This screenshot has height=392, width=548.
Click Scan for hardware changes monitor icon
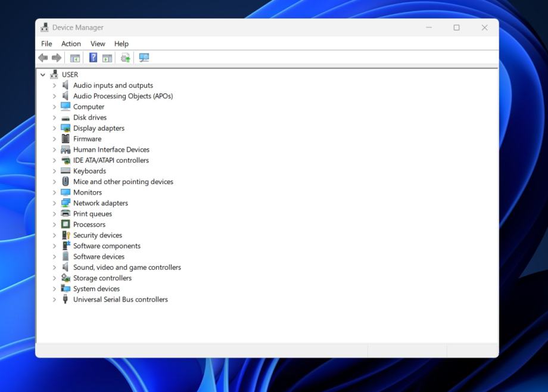click(144, 58)
